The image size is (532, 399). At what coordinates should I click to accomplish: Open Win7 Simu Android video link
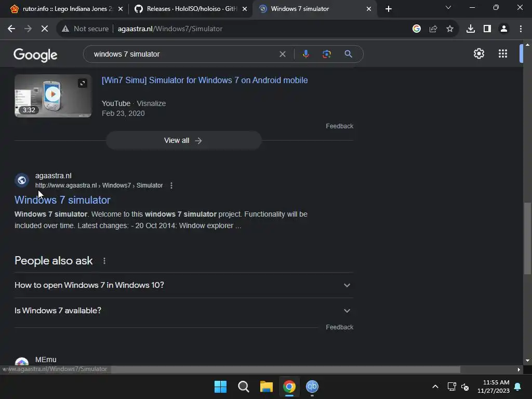click(x=205, y=80)
